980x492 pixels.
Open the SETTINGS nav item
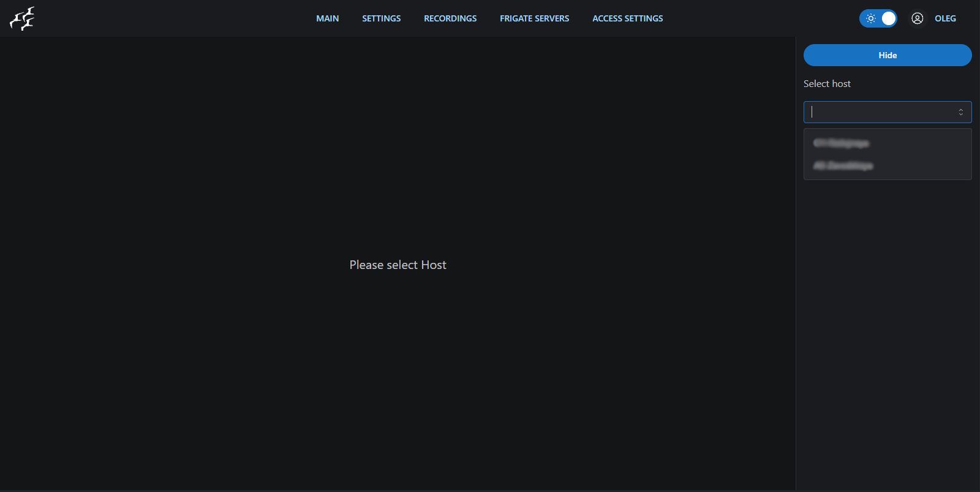coord(381,18)
